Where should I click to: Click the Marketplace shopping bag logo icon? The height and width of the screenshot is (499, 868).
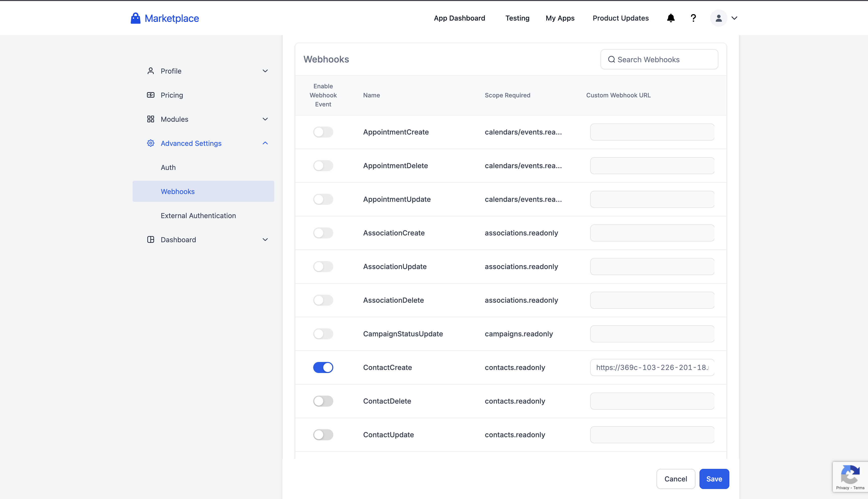[x=135, y=18]
